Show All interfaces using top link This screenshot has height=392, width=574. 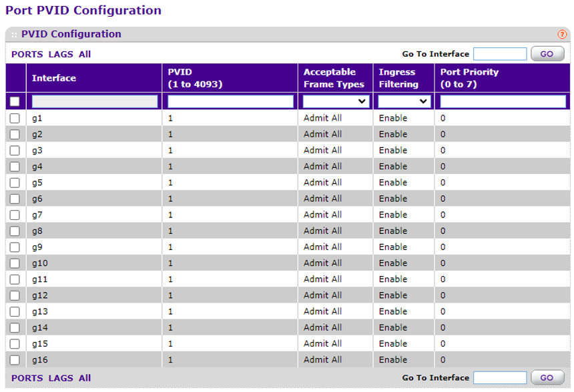(x=85, y=54)
